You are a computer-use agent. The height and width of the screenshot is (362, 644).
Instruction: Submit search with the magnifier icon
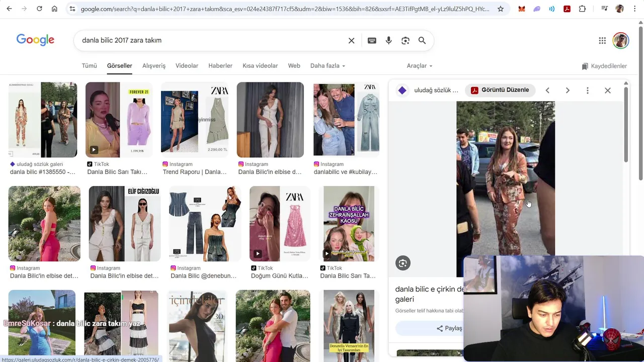(422, 41)
